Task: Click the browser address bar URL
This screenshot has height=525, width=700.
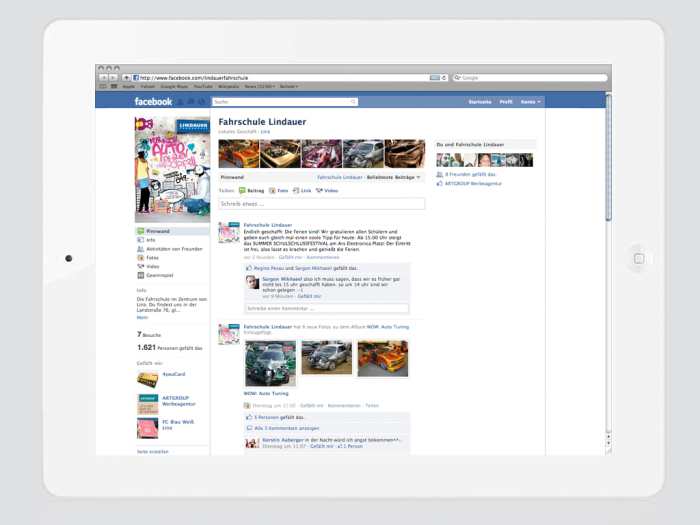Action: (x=194, y=78)
